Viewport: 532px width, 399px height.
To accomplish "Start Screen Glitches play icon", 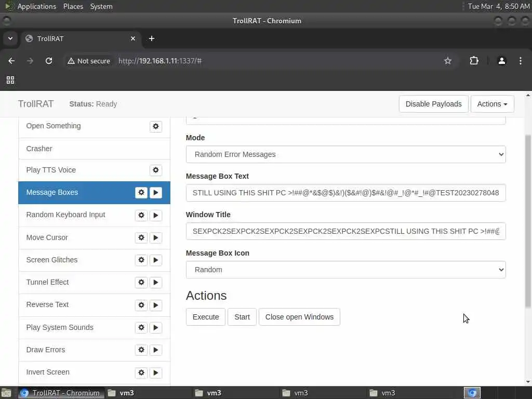I will tap(156, 260).
